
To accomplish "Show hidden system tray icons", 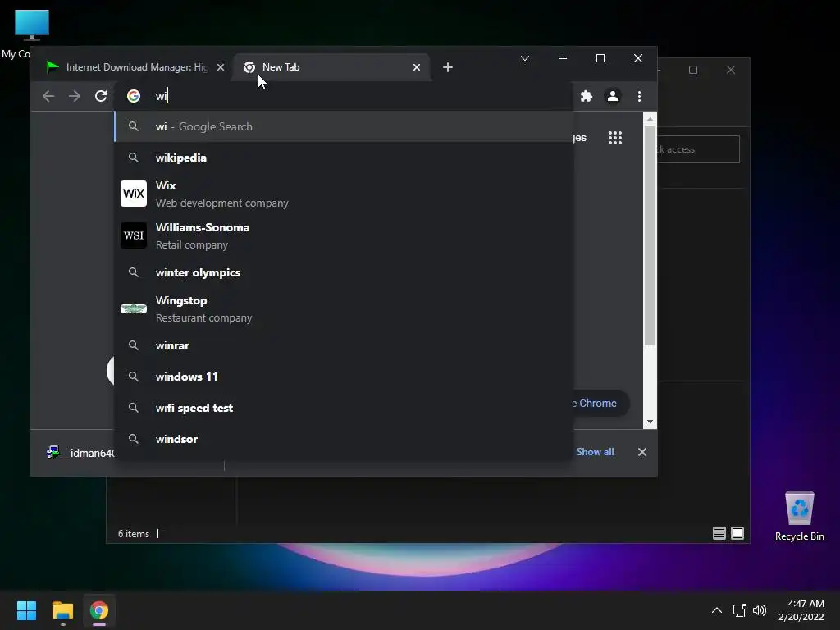I will pyautogui.click(x=716, y=610).
